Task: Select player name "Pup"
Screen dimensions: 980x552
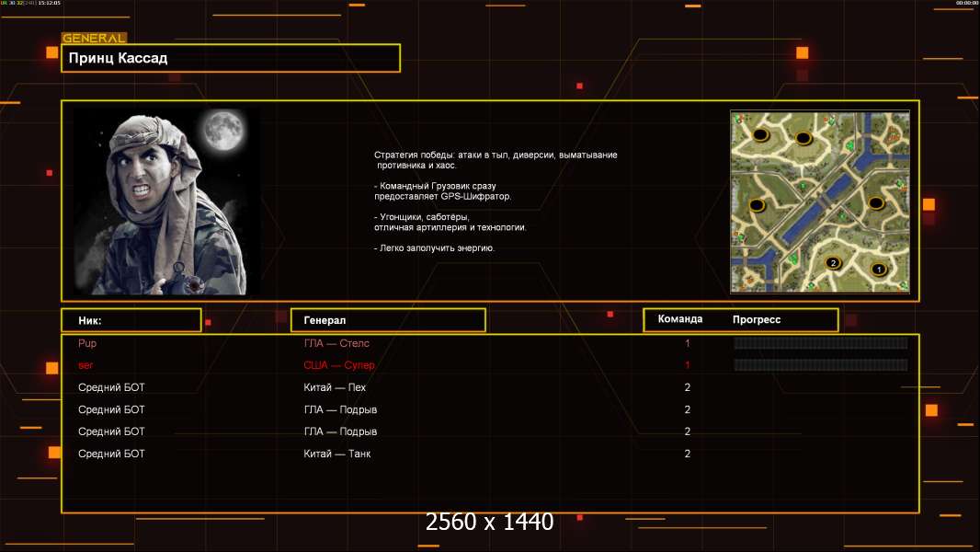Action: click(87, 343)
